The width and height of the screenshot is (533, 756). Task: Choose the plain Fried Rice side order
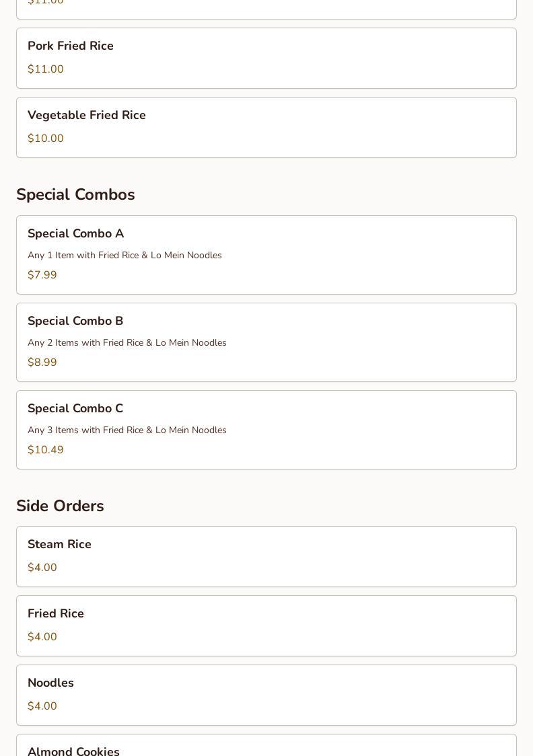(56, 613)
